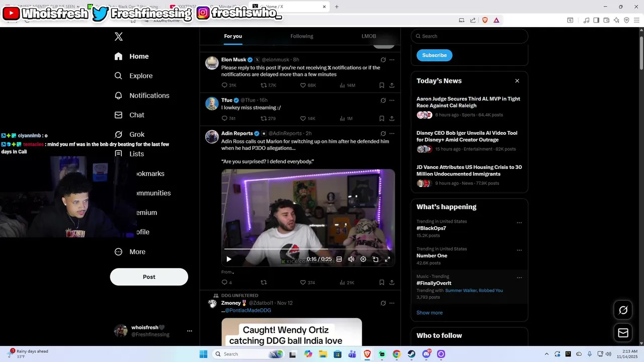This screenshot has width=644, height=362.
Task: Open more options on Tfue's post
Action: (392, 101)
